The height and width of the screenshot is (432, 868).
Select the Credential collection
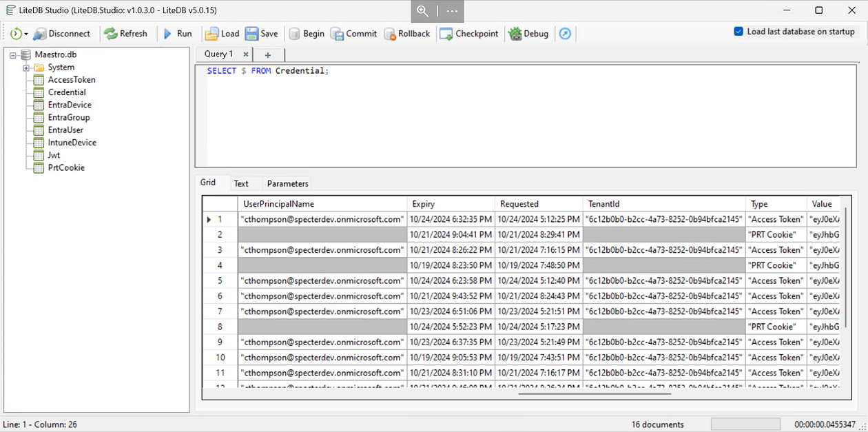click(x=67, y=92)
